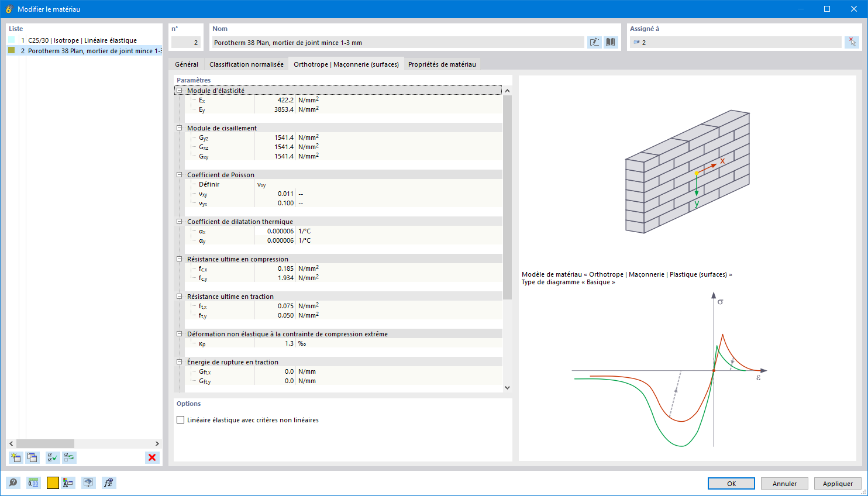The height and width of the screenshot is (496, 868).
Task: Click the material number field
Action: tap(186, 42)
